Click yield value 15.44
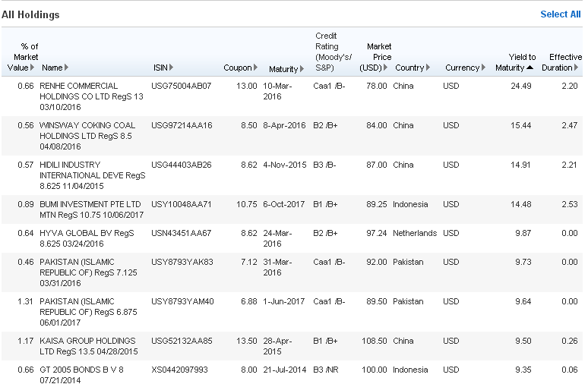Viewport: 588px width, 384px height. [520, 125]
